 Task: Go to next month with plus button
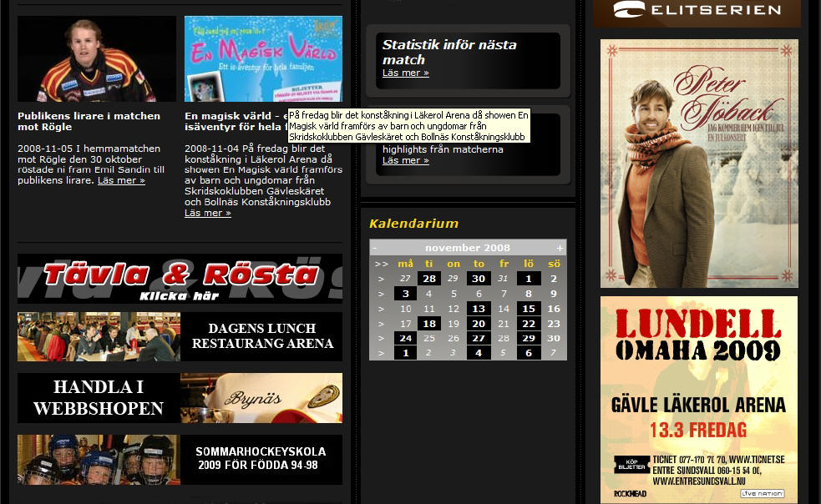(560, 248)
